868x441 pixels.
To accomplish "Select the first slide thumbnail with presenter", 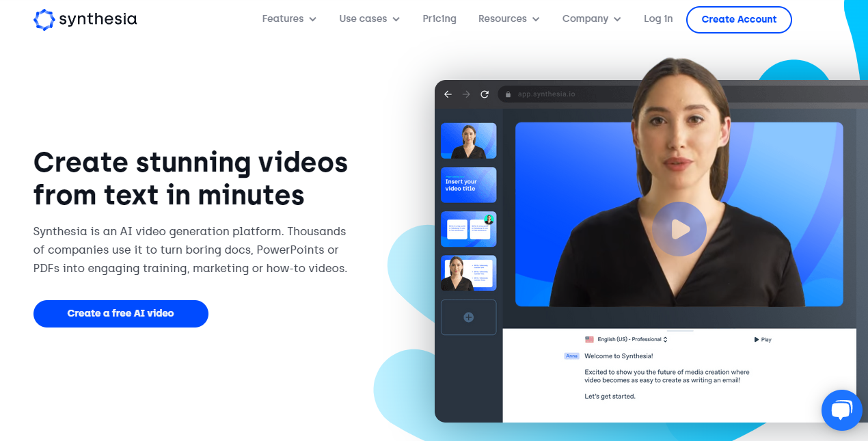I will [469, 141].
